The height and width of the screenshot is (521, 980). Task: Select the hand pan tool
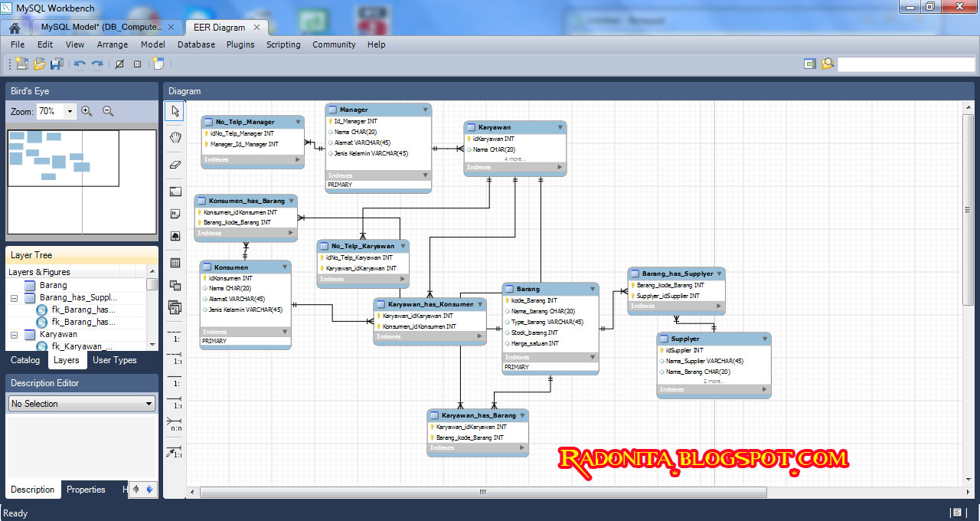click(175, 137)
